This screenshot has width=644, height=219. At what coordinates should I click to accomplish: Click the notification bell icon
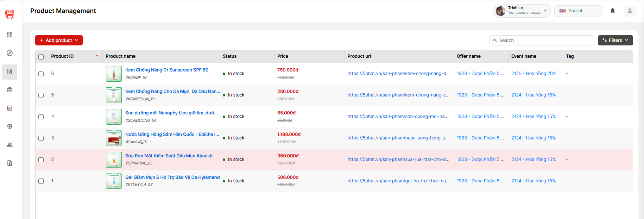click(x=613, y=11)
